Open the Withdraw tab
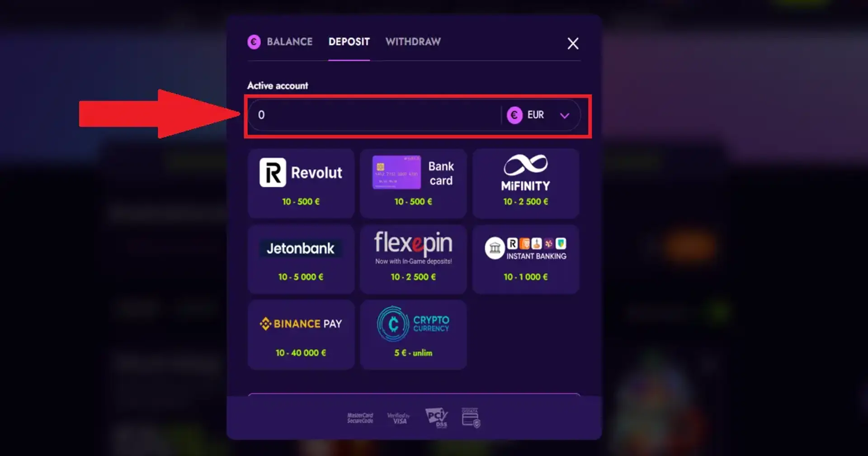 pos(413,42)
